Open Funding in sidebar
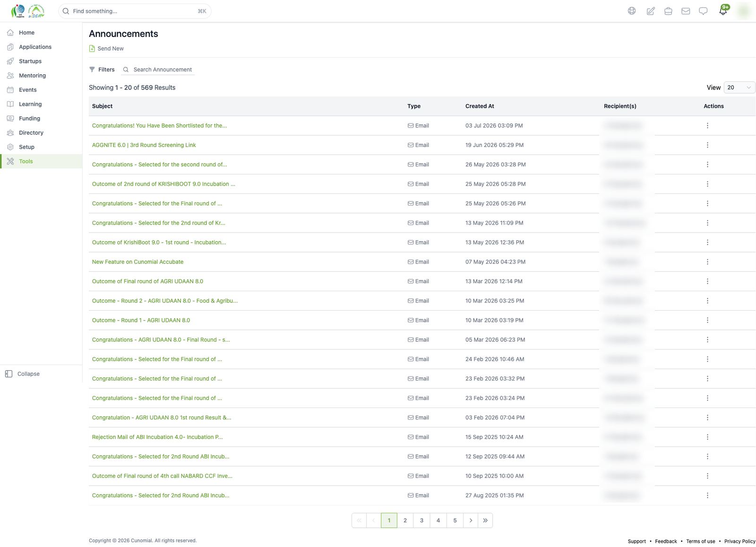The image size is (756, 547). [41, 118]
